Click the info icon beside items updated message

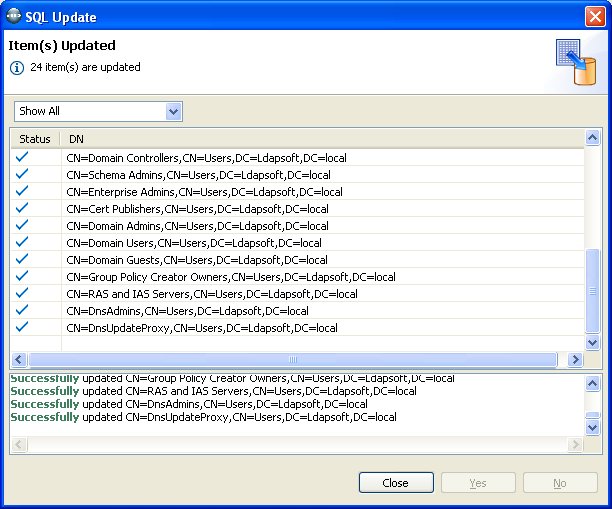[17, 68]
